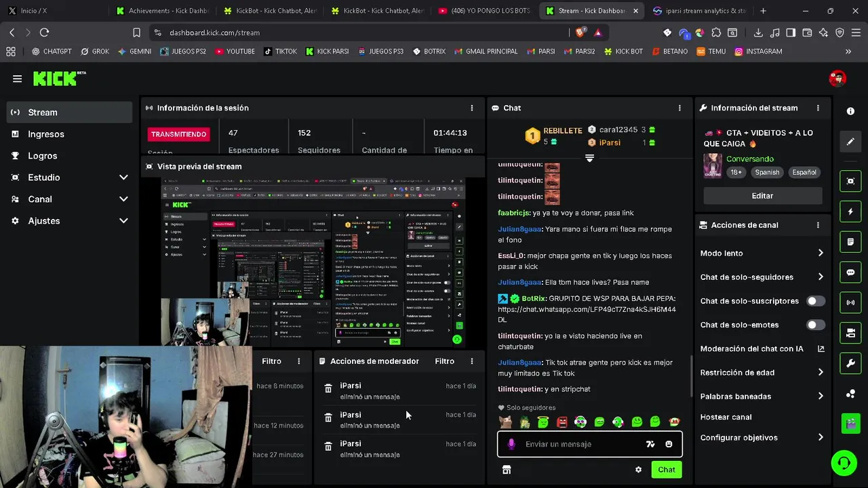
Task: Click Filtro in Acciones de moderador panel
Action: click(x=444, y=361)
